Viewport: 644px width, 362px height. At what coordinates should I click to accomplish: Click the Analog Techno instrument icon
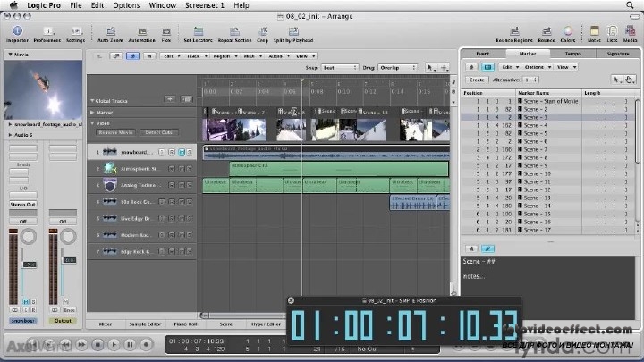pos(110,185)
